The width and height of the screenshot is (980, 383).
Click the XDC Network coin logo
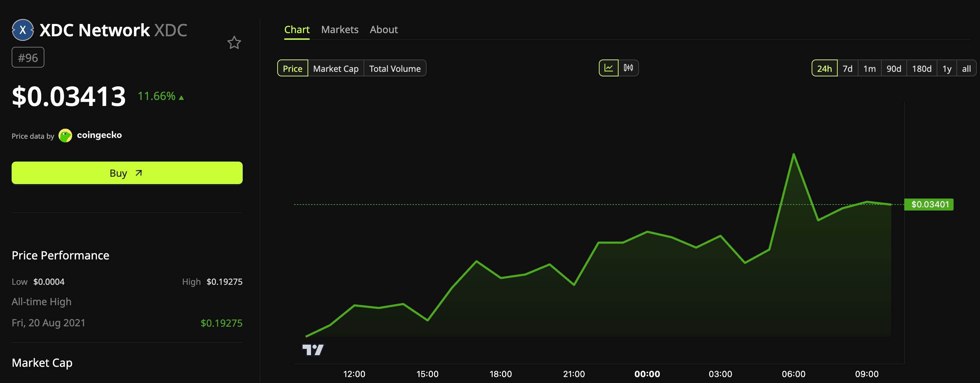pyautogui.click(x=23, y=30)
